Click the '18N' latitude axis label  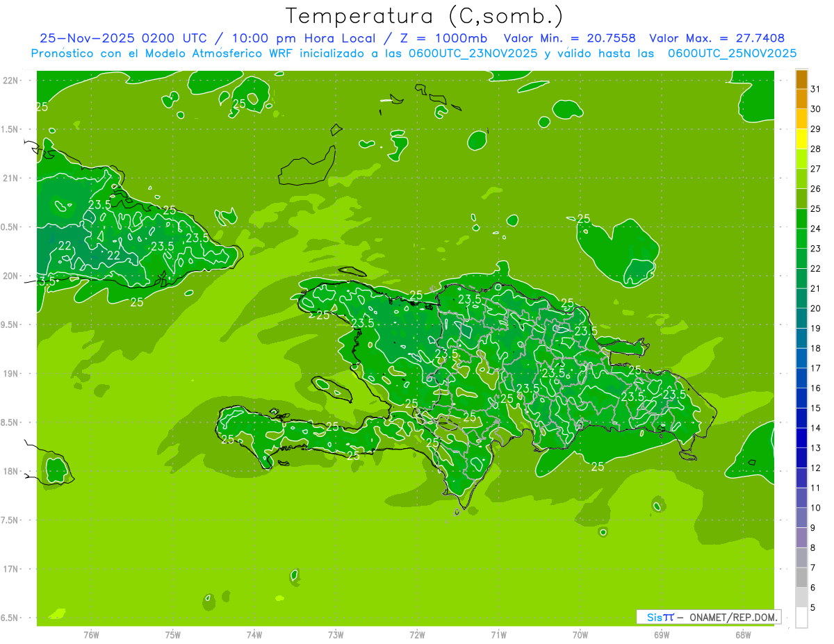12,472
